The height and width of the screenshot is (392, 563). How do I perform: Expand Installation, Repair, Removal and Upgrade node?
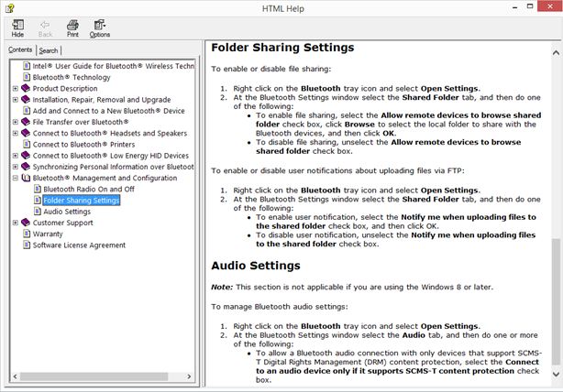(x=15, y=99)
